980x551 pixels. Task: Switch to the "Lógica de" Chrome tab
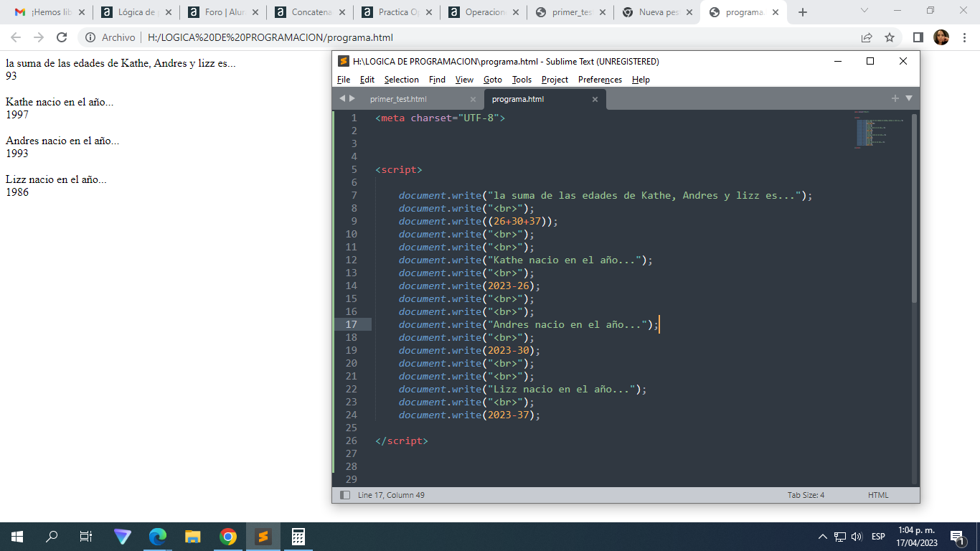click(136, 12)
